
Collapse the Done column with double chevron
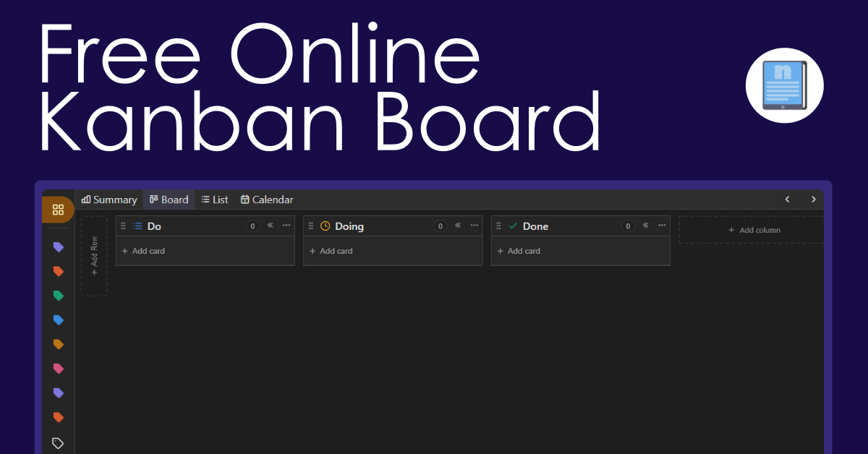tap(646, 226)
